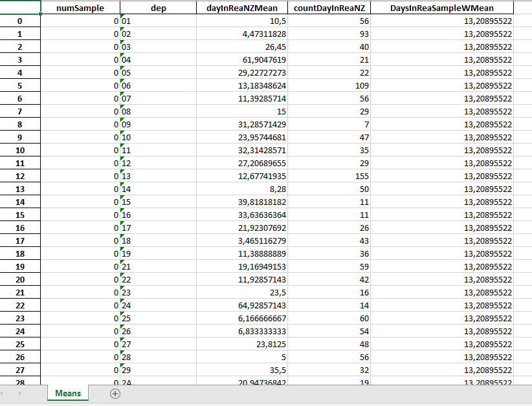
Task: Go to next sheet with right arrow
Action: point(19,394)
